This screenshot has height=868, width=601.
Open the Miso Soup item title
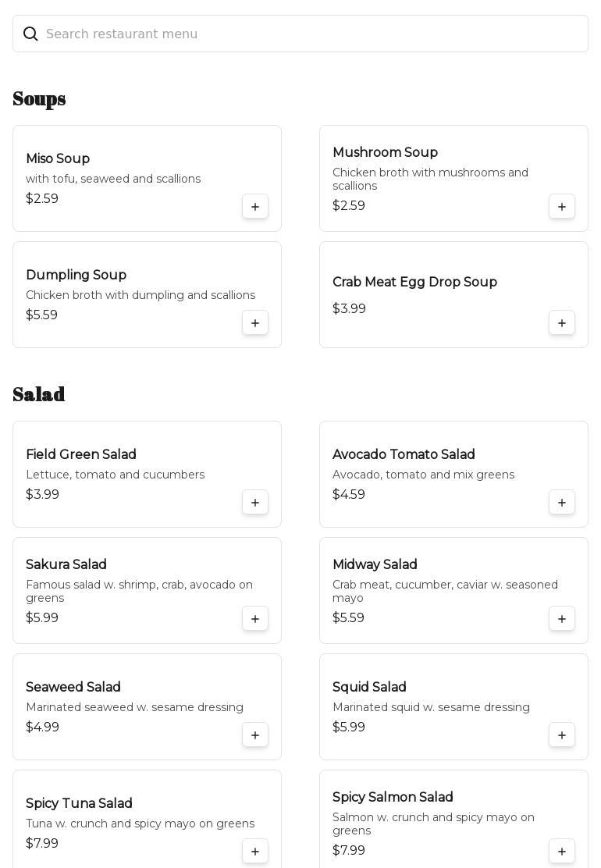click(x=58, y=159)
